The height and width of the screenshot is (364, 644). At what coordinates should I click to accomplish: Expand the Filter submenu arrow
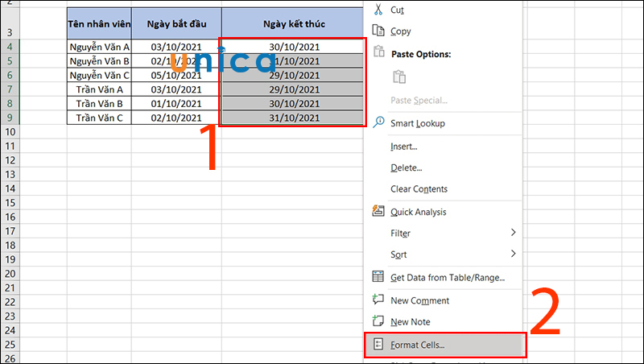(513, 233)
